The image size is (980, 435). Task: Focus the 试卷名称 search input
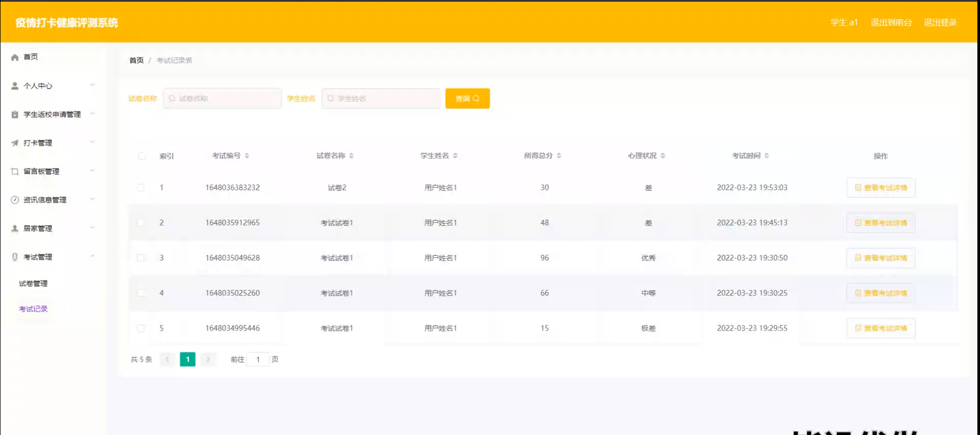point(222,99)
